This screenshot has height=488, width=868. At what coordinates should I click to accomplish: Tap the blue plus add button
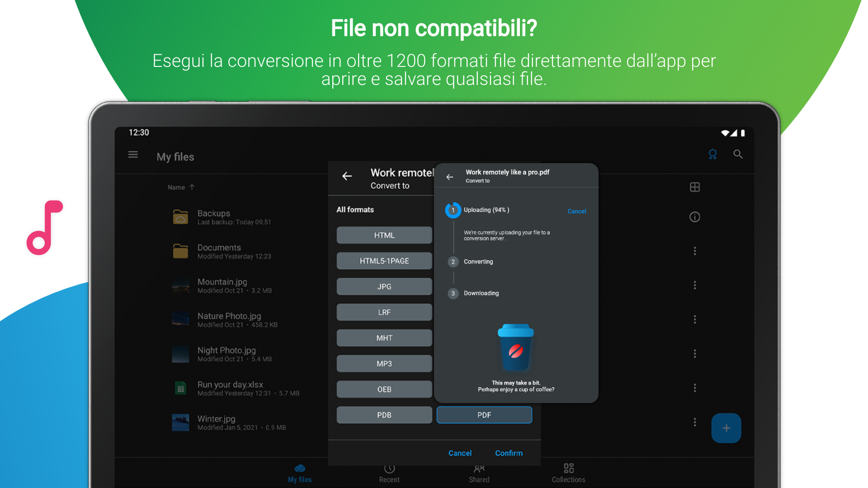click(726, 428)
